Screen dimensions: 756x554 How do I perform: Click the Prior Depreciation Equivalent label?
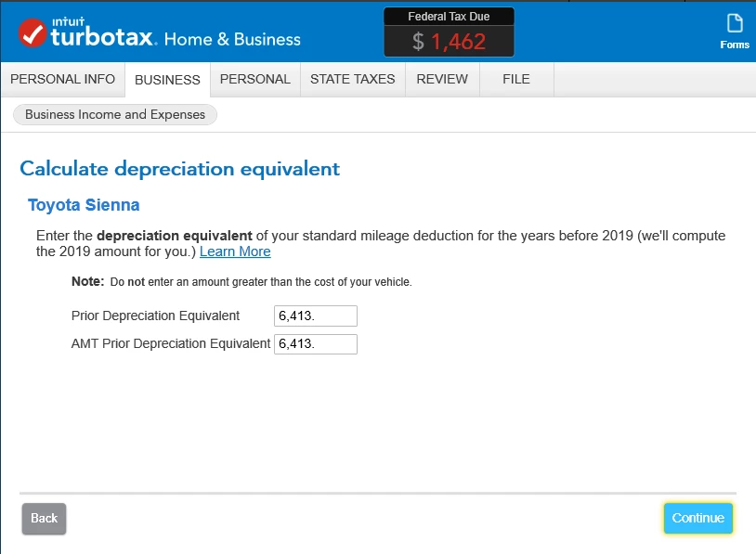[x=155, y=316]
